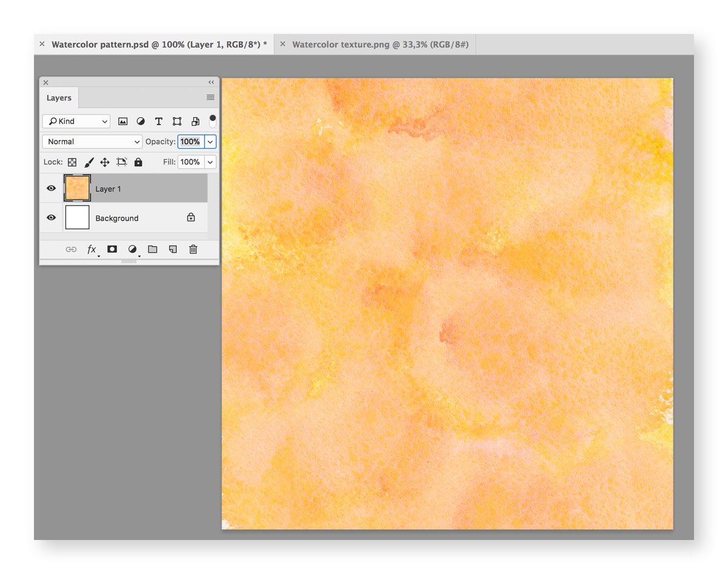The width and height of the screenshot is (728, 574).
Task: Click the Fill 100% input field
Action: tap(191, 162)
